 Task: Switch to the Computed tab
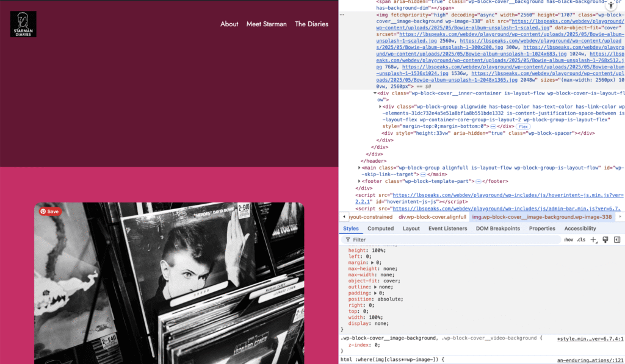click(x=380, y=229)
